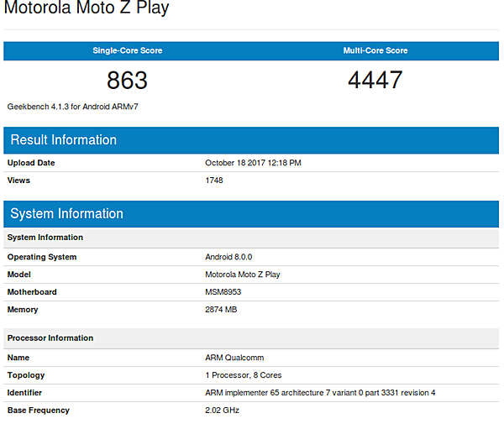This screenshot has width=504, height=429.
Task: Select the multi-core score value 4447
Action: (375, 81)
